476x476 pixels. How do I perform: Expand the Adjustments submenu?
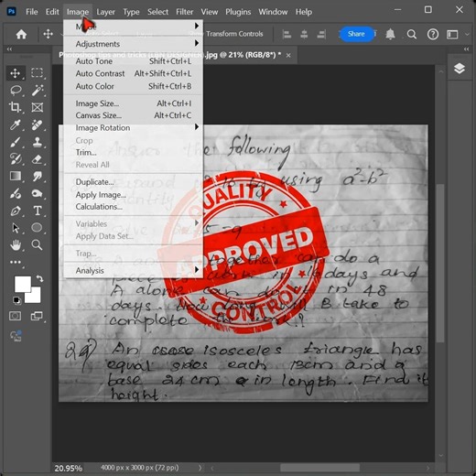(x=133, y=44)
